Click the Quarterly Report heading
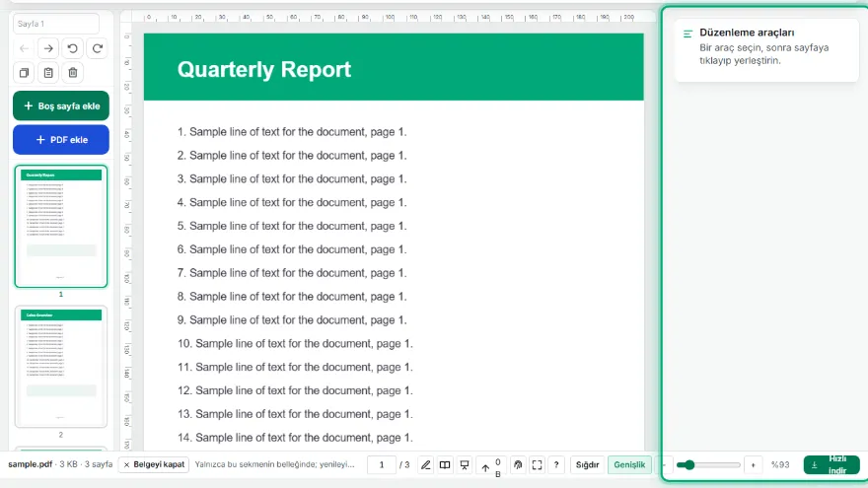Image resolution: width=868 pixels, height=488 pixels. [x=264, y=70]
